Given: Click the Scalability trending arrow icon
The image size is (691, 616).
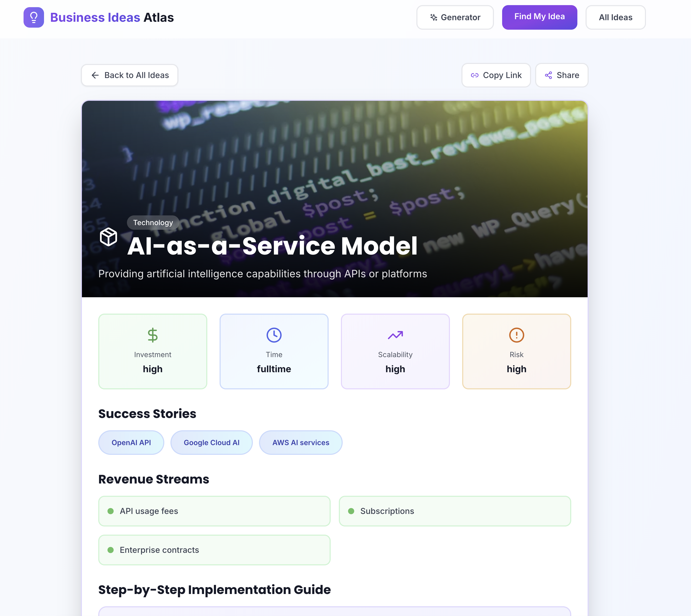Looking at the screenshot, I should pos(395,335).
